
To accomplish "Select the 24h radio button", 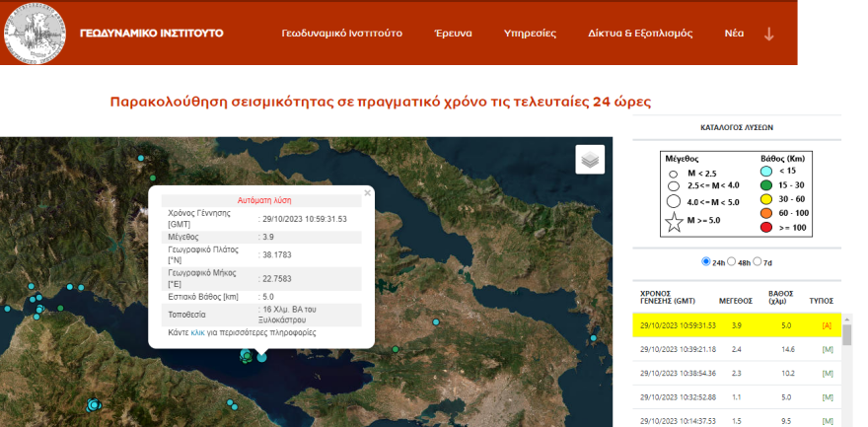I will coord(706,261).
